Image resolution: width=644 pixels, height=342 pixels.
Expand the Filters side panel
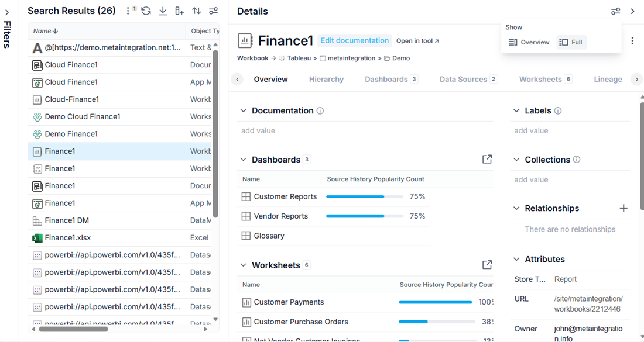(x=7, y=12)
